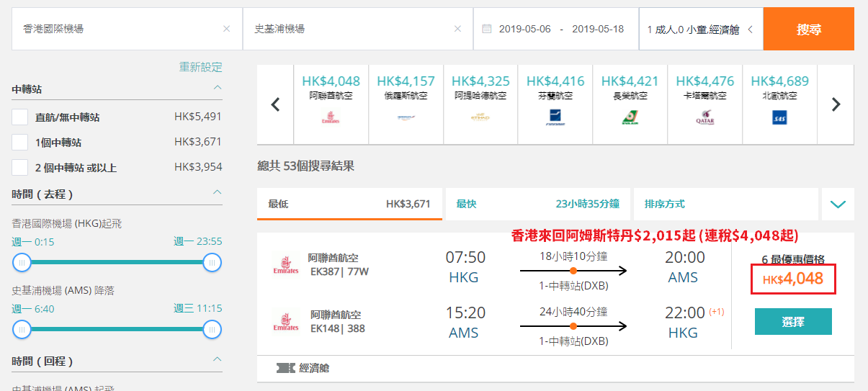Click the 經濟艙 cabin label

click(314, 368)
